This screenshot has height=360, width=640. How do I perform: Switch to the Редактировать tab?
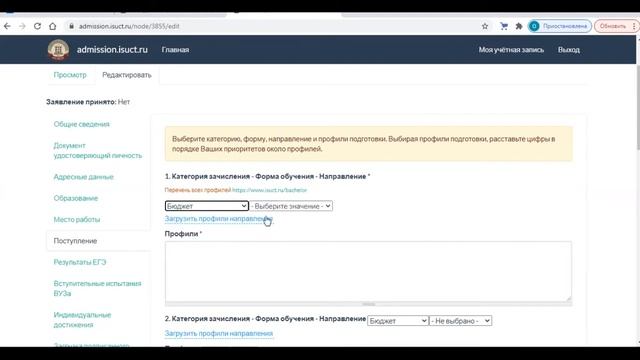pos(127,75)
